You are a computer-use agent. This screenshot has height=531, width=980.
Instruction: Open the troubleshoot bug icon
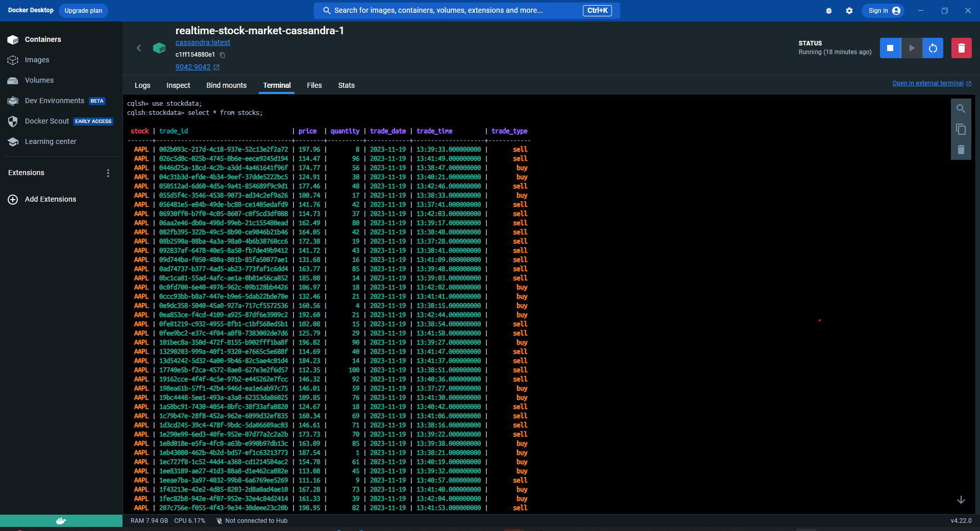829,11
